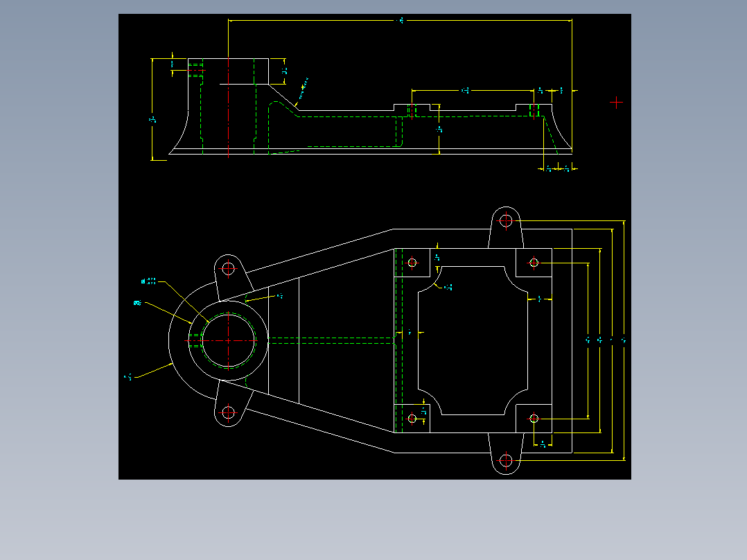Image resolution: width=747 pixels, height=560 pixels.
Task: Select the bolt hole in the lug above the bore
Action: (228, 268)
